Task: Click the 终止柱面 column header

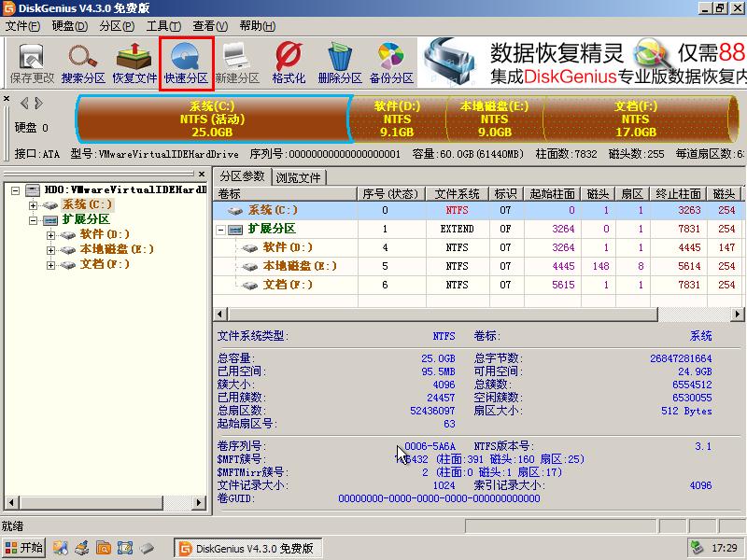Action: [679, 194]
